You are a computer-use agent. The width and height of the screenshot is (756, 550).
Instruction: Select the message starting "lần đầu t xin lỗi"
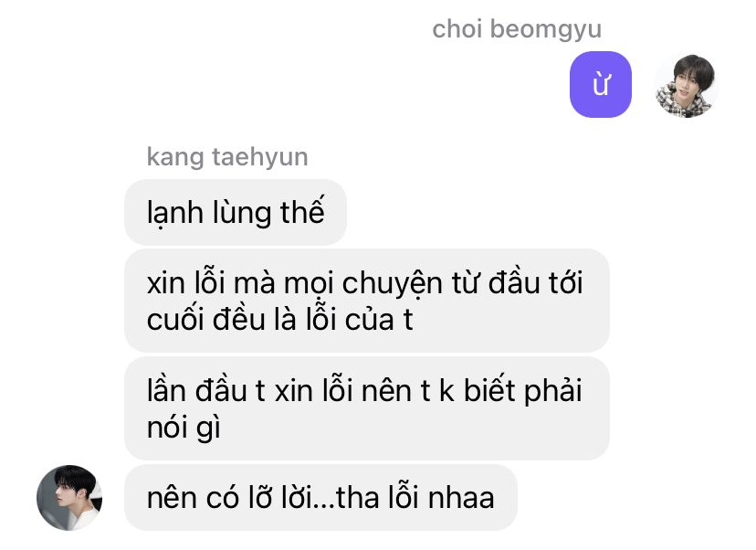367,408
